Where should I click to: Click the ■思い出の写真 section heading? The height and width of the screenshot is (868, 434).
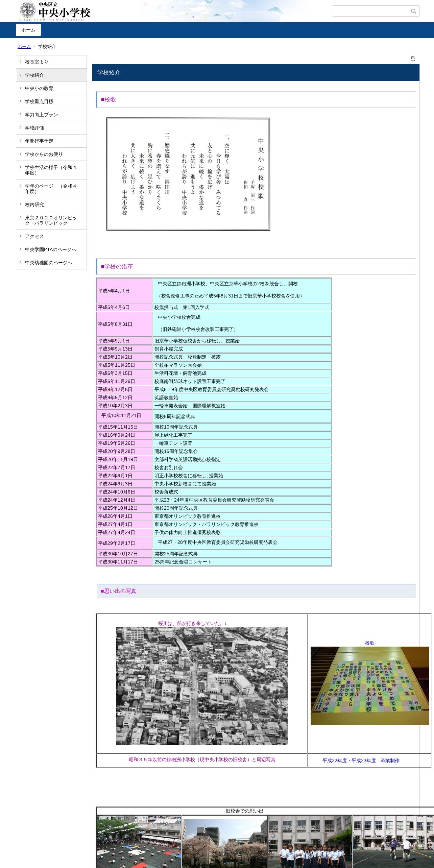point(257,591)
